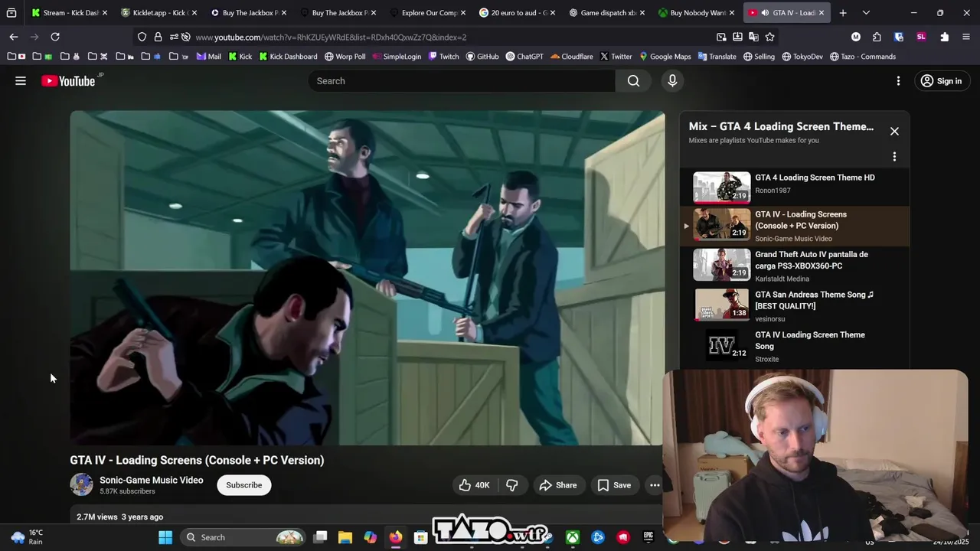Open the Twitter bookmark

point(616,57)
